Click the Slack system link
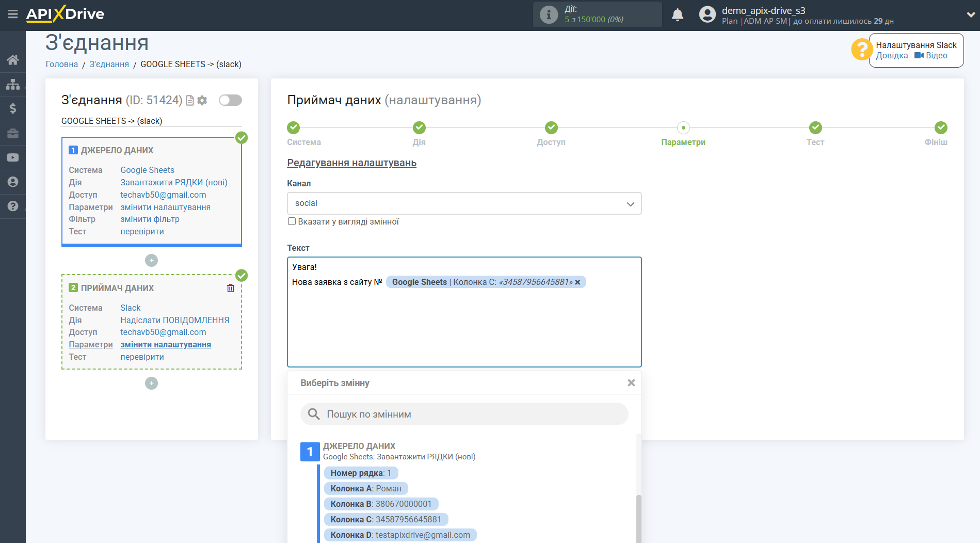The height and width of the screenshot is (543, 980). pos(131,308)
